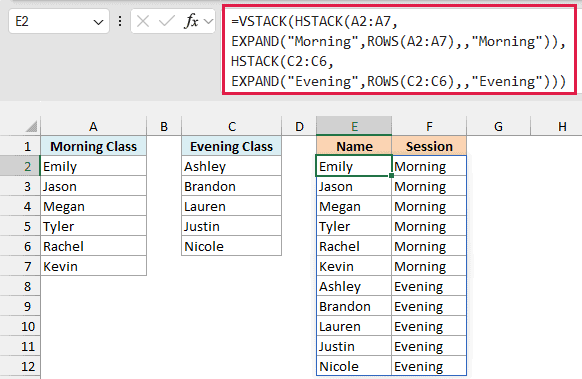Select cell C5 containing Justin

click(x=232, y=226)
